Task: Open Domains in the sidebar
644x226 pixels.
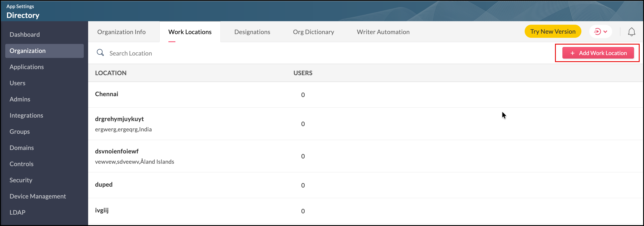Action: 22,148
